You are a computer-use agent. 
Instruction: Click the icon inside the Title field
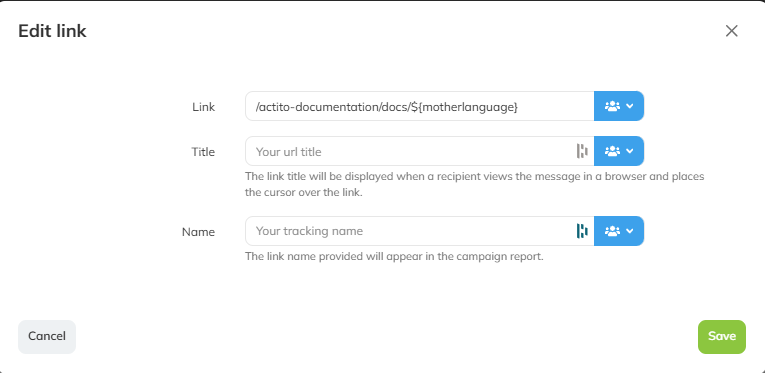click(582, 151)
